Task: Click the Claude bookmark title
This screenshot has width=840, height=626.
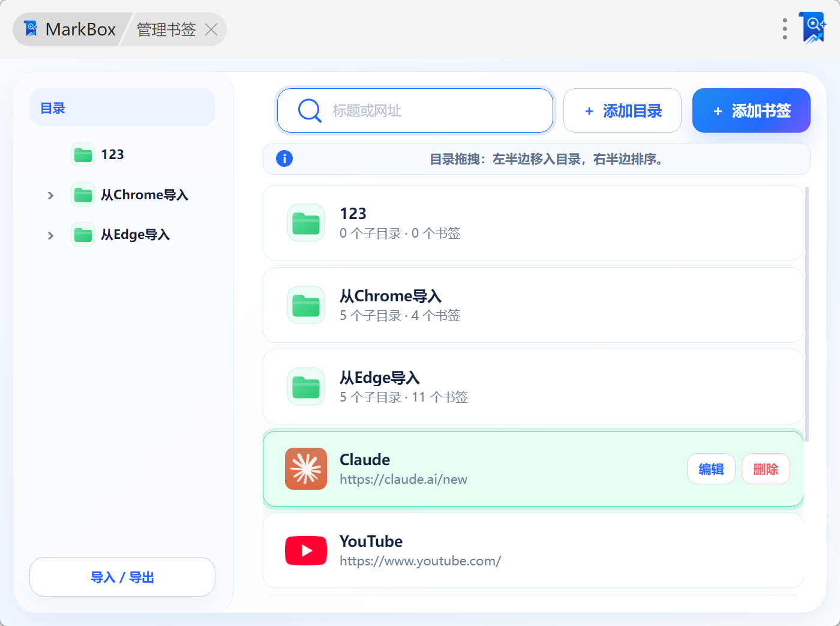Action: point(365,460)
